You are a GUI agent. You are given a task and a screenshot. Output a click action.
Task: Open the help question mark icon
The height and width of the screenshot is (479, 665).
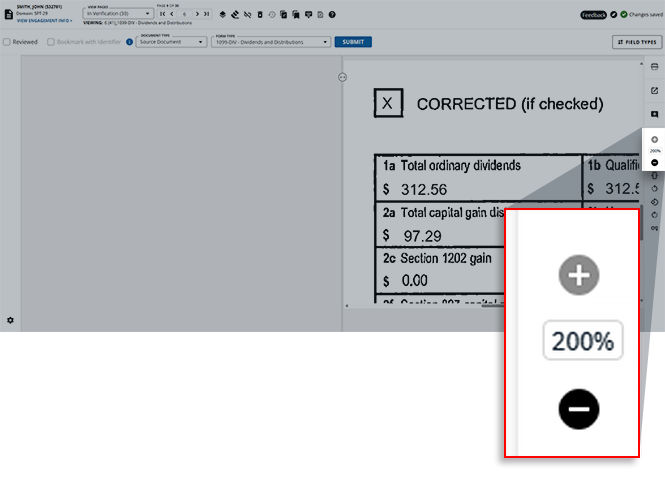[332, 14]
